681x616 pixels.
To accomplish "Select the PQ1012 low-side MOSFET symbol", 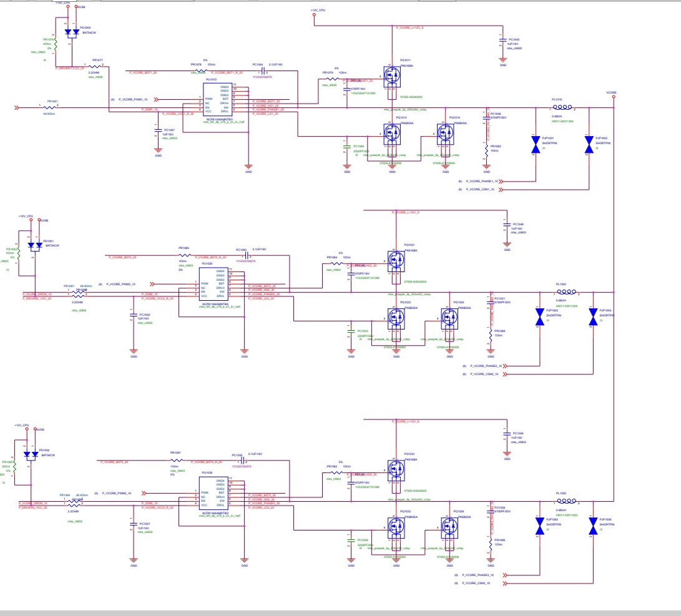I will tap(392, 134).
